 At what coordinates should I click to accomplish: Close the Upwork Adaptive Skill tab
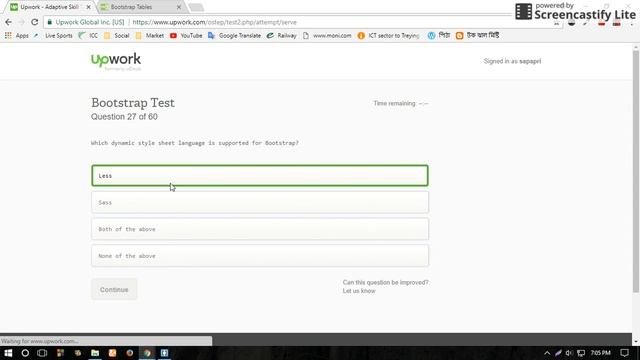pyautogui.click(x=89, y=7)
